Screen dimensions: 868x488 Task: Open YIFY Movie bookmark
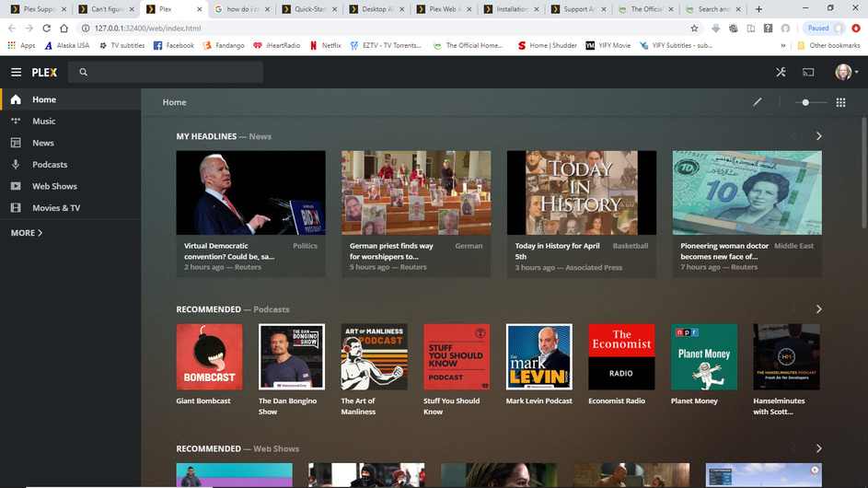pos(608,45)
